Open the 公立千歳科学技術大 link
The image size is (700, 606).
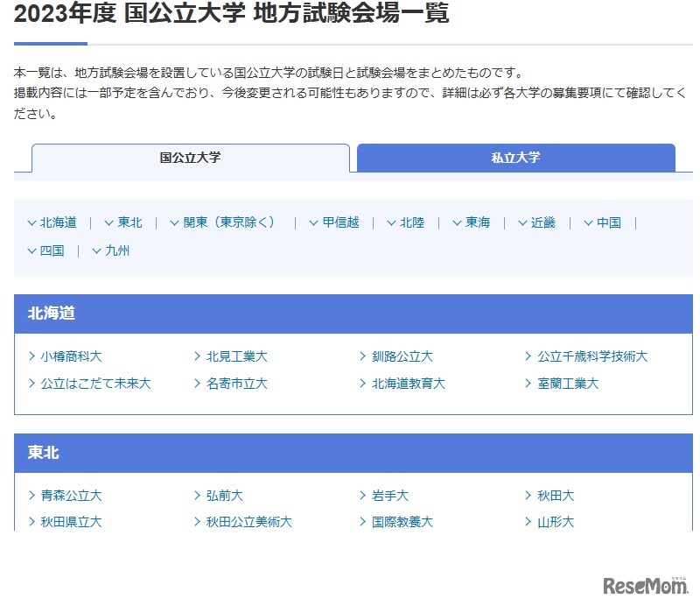[x=586, y=356]
